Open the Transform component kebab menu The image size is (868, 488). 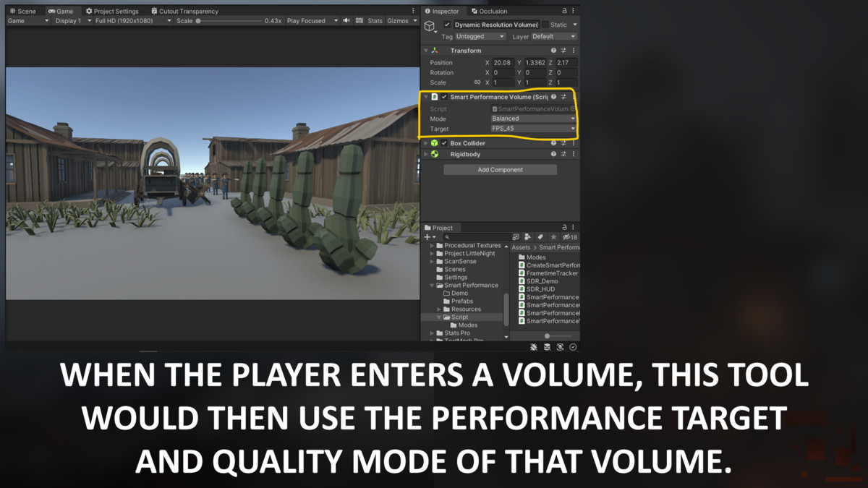574,51
